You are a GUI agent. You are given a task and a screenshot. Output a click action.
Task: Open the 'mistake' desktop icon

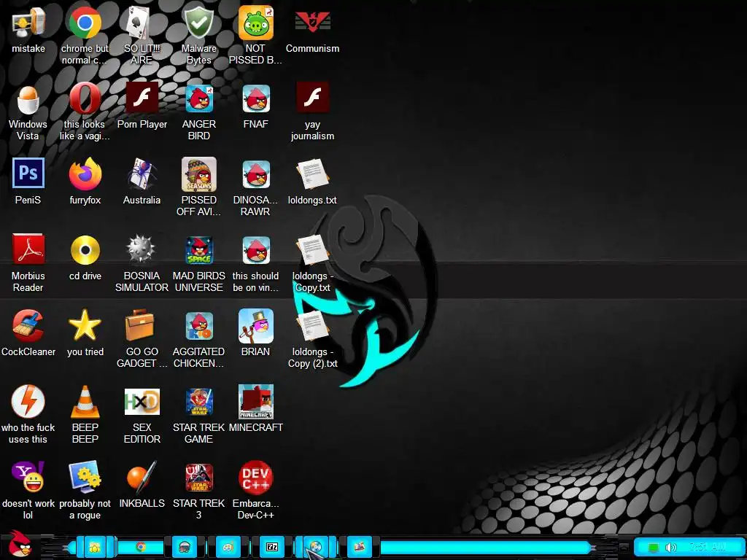(28, 23)
